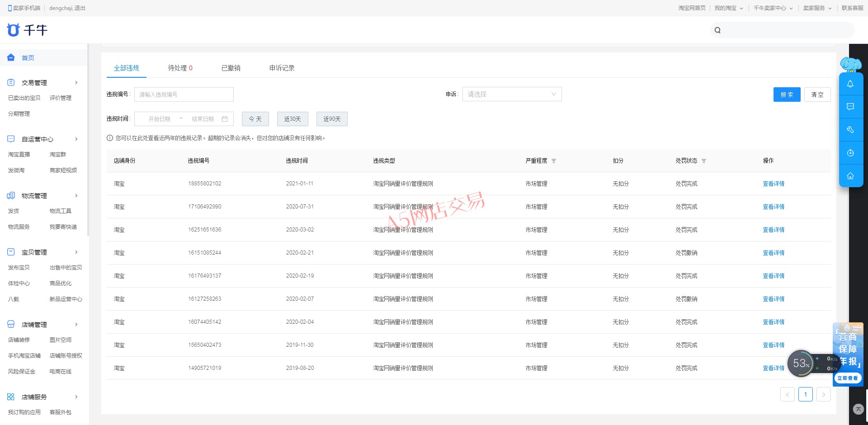Open the 首页 home icon in sidebar
Image resolution: width=868 pixels, height=425 pixels.
pos(11,57)
